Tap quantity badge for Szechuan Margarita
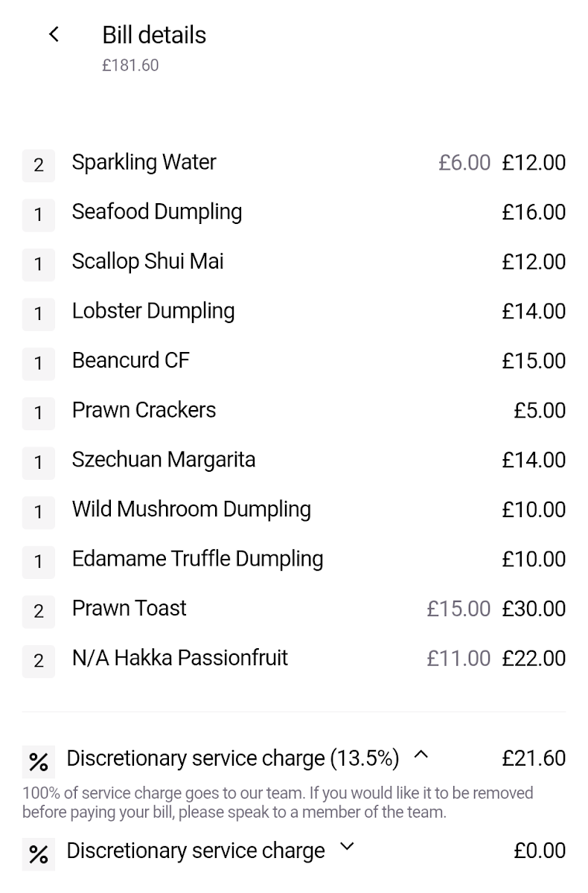 (39, 462)
